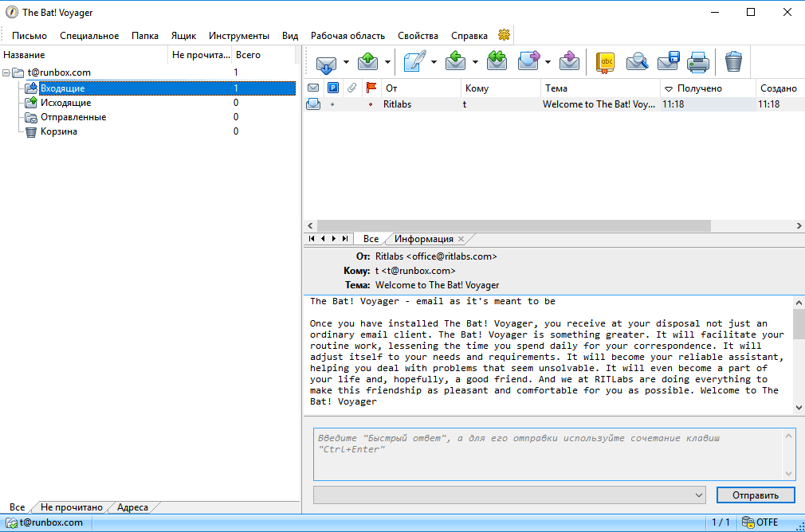805x532 pixels.
Task: Select the Отправленные folder
Action: pyautogui.click(x=73, y=117)
